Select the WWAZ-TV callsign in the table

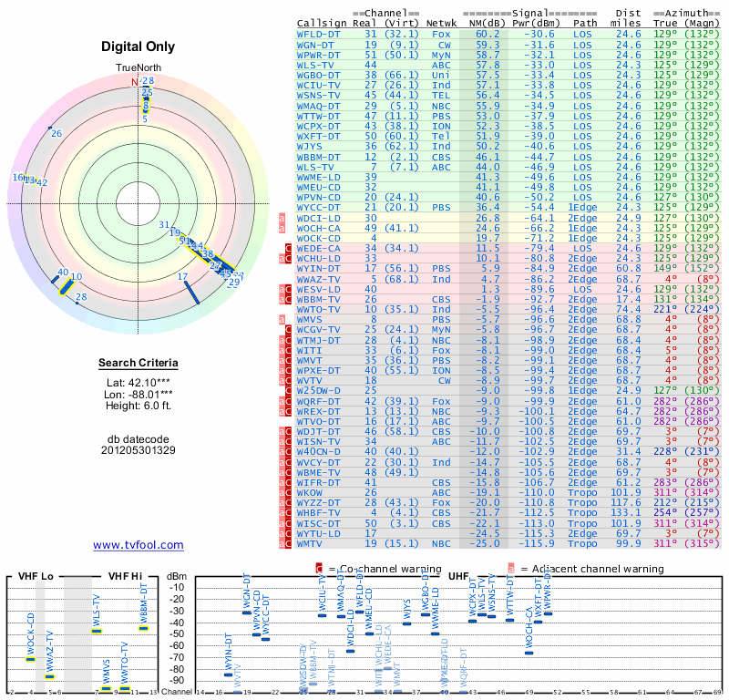pos(318,279)
